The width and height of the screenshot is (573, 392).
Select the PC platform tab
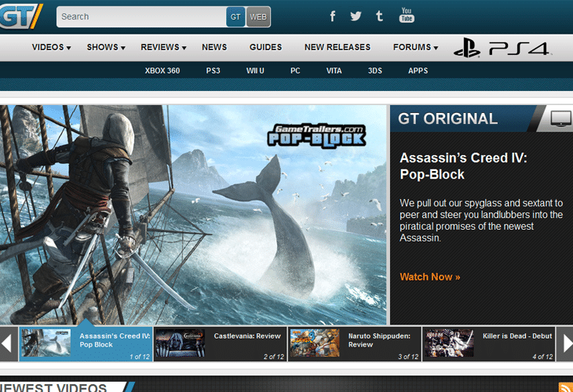point(295,71)
